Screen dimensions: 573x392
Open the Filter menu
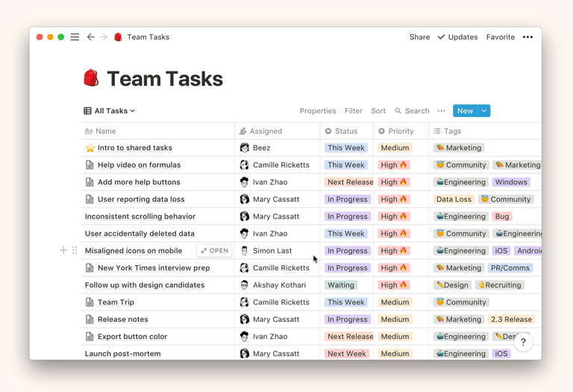(353, 111)
